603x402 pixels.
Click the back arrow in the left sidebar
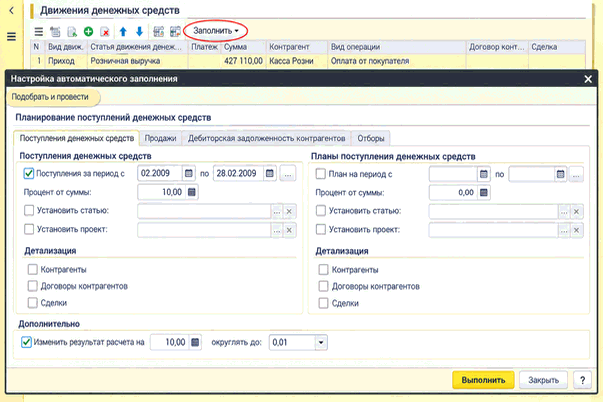tap(11, 11)
